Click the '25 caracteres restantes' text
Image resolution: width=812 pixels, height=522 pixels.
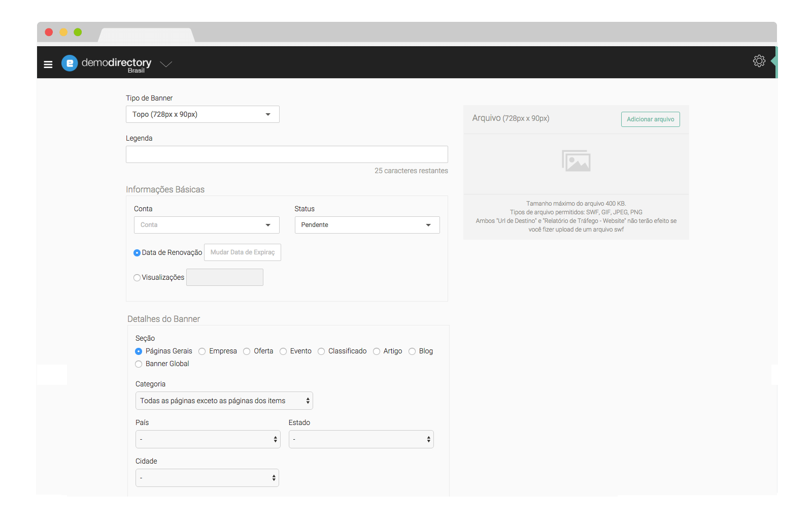(411, 171)
